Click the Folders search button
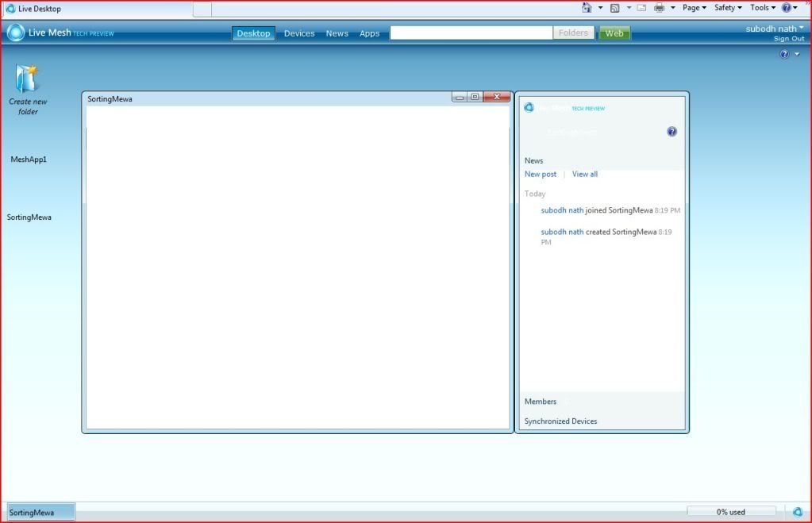 pos(573,33)
